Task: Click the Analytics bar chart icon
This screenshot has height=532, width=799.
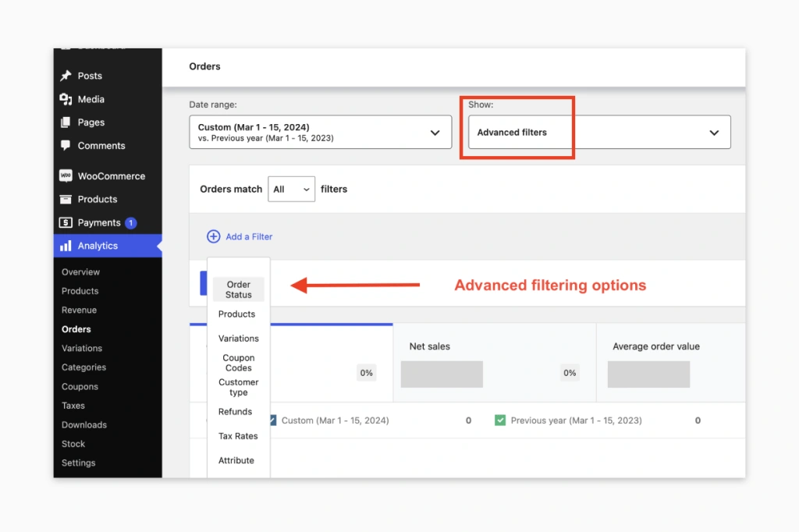Action: pos(66,246)
